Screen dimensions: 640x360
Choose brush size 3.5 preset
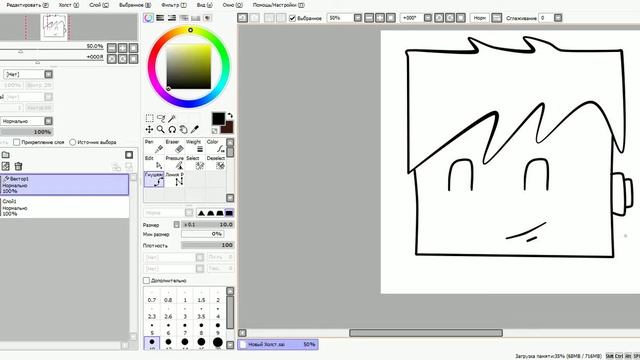[201, 313]
